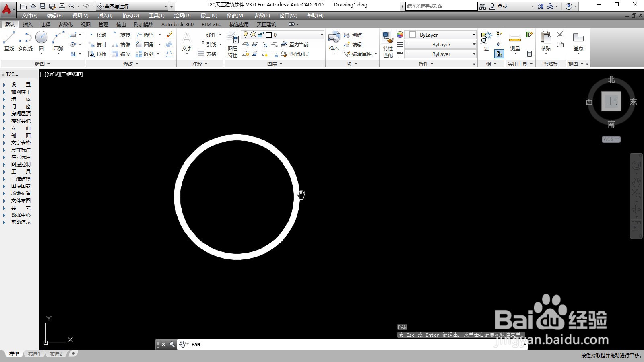The height and width of the screenshot is (362, 644).
Task: Toggle layer 0 on/off light bulb
Action: coord(246,35)
